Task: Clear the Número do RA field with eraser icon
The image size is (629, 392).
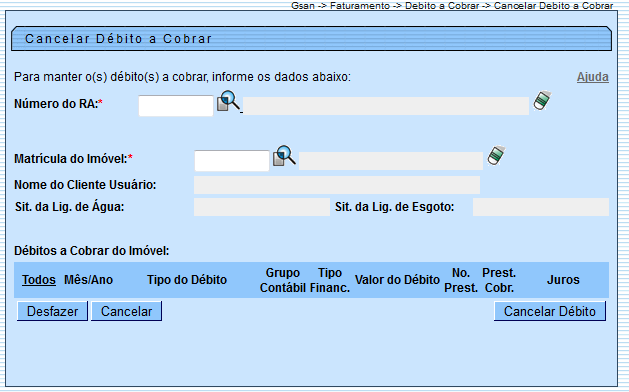Action: pyautogui.click(x=542, y=100)
